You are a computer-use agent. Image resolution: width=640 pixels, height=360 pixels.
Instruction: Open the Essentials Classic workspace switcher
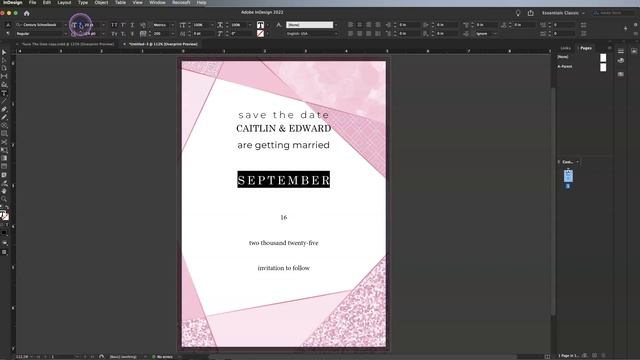[x=563, y=13]
